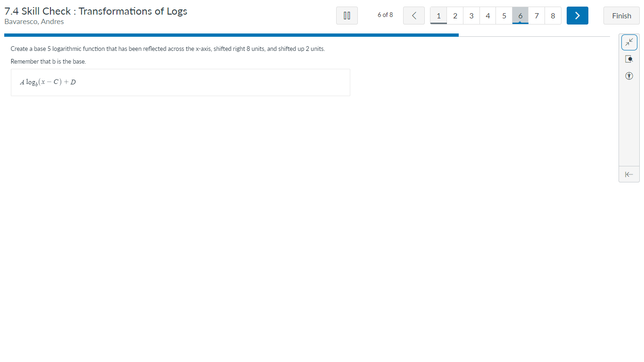Open the accessibility options icon
644x362 pixels.
click(x=629, y=75)
